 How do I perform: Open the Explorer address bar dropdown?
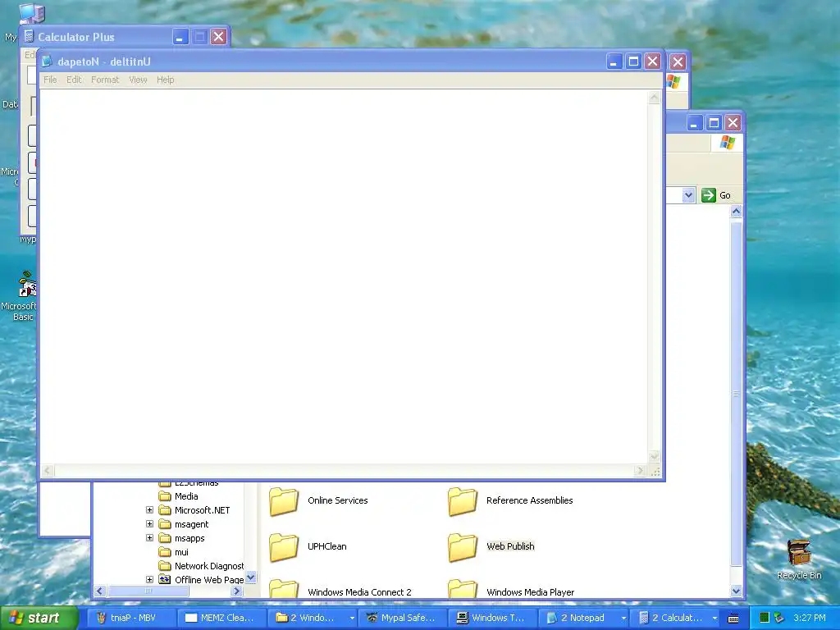click(688, 195)
